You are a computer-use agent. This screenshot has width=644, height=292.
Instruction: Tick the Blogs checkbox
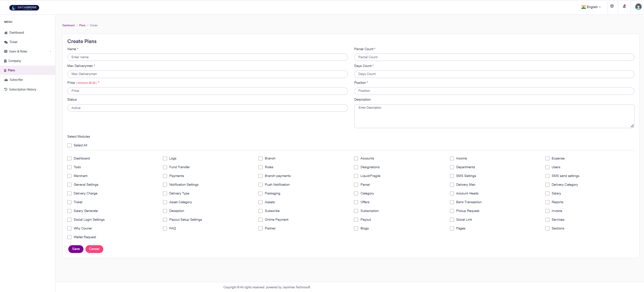356,228
